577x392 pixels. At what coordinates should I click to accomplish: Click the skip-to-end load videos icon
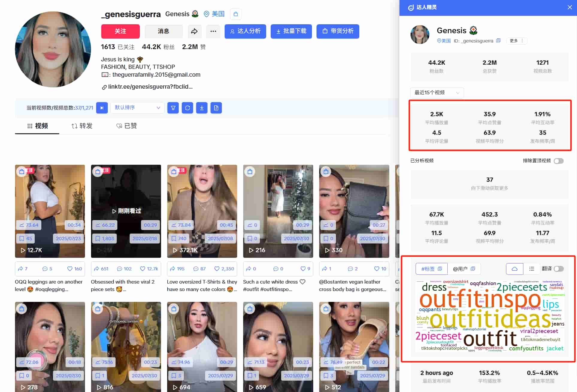pyautogui.click(x=102, y=108)
